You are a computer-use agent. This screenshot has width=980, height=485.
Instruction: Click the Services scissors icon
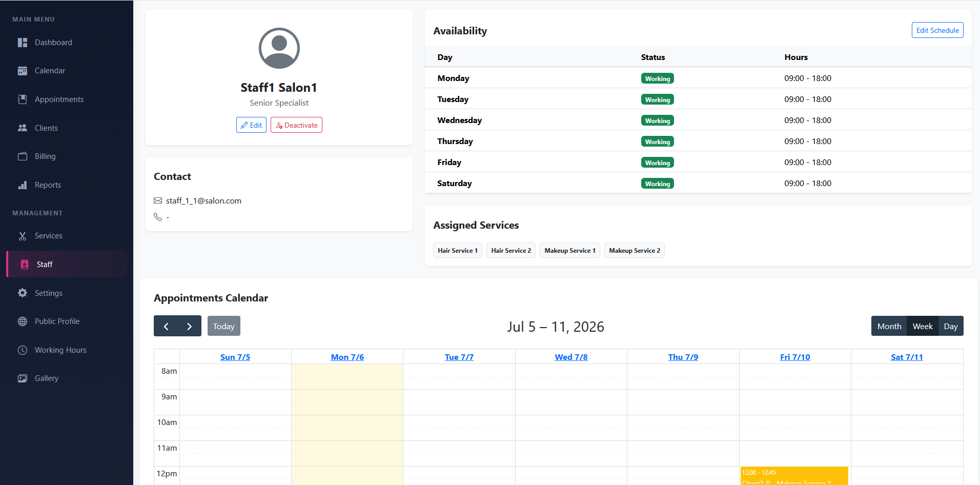[x=23, y=236]
